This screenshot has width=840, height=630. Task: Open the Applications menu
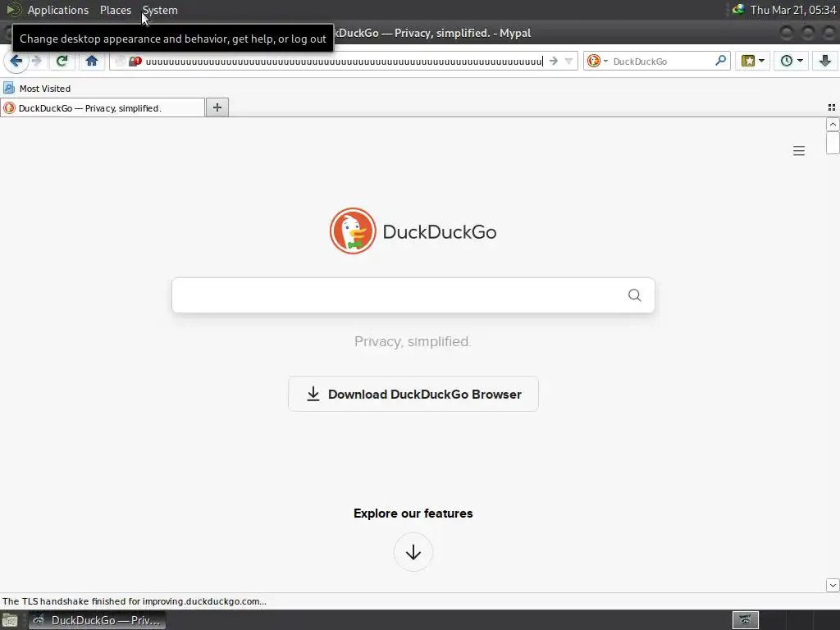58,10
